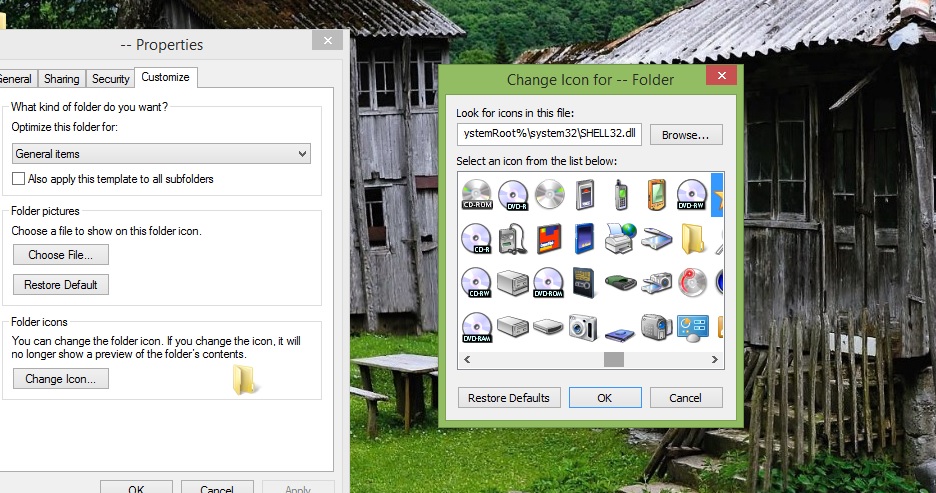
Task: Pick the yellow folder icon in icon list
Action: 692,239
